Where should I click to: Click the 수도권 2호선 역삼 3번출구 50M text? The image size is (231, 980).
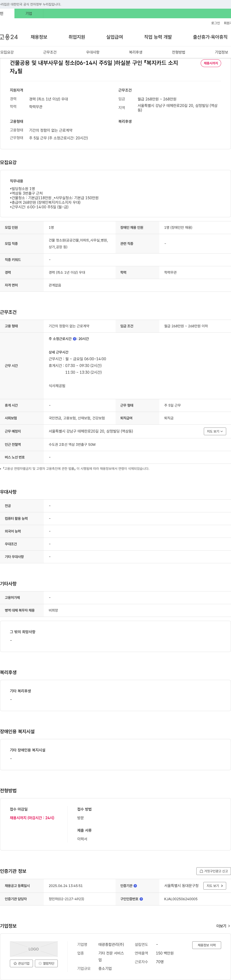coord(72,444)
